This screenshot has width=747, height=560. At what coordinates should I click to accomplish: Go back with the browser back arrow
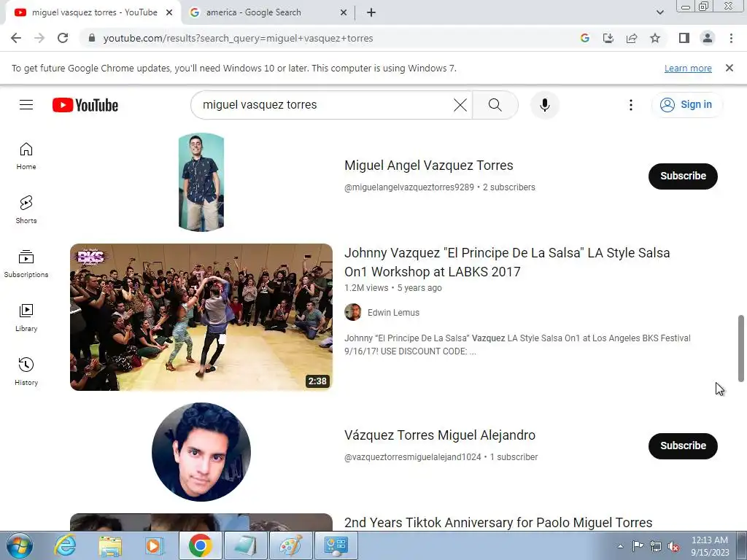16,38
